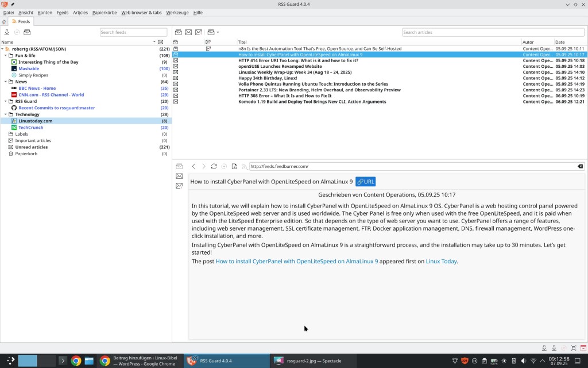Click the small icon left of the Feeds tab

pos(4,22)
